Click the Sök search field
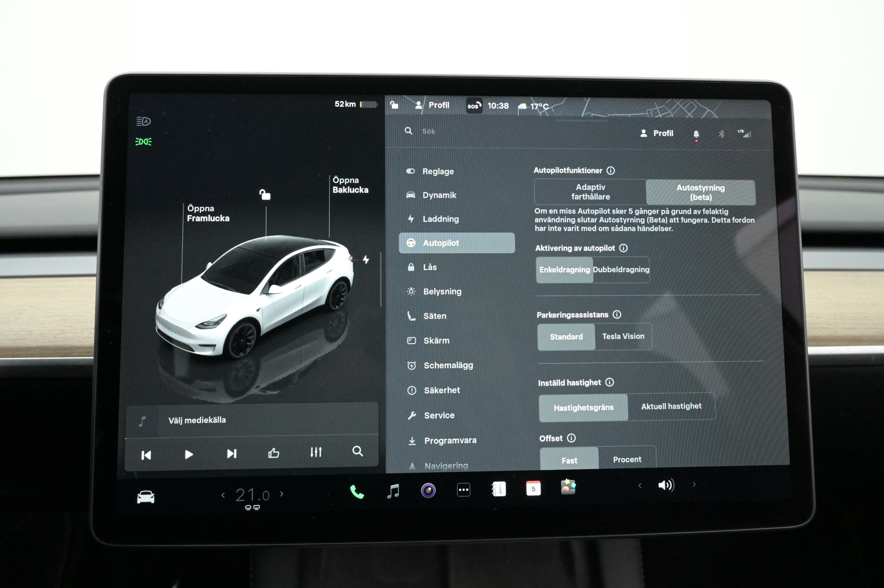The width and height of the screenshot is (884, 588). 429,131
